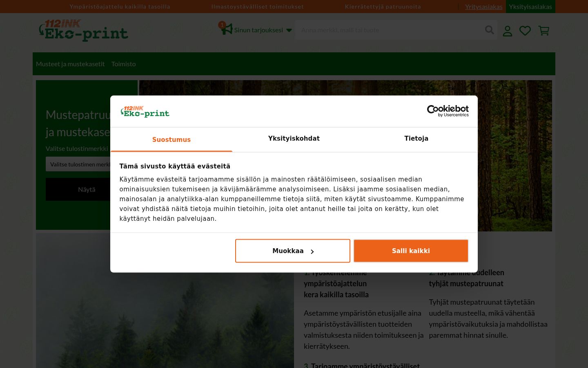This screenshot has width=588, height=368.
Task: Click the Kierrätettyjä patruunoita banner text
Action: [x=383, y=7]
